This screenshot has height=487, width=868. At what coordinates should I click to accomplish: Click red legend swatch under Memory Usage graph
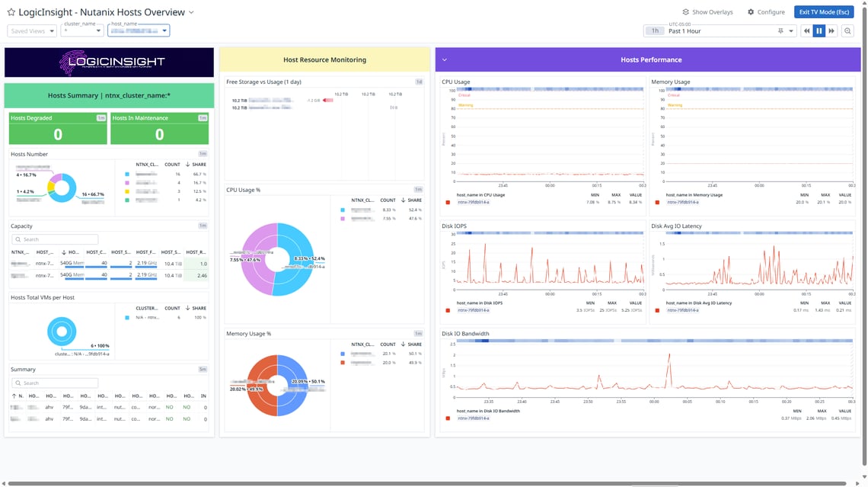(x=657, y=202)
